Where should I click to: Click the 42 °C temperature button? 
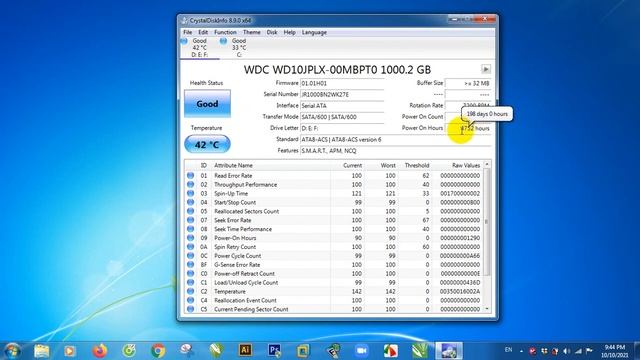(207, 144)
